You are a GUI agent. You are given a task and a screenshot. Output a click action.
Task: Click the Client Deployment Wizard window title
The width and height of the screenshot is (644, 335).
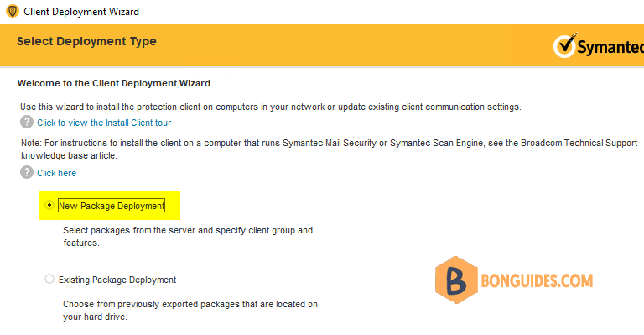(81, 12)
